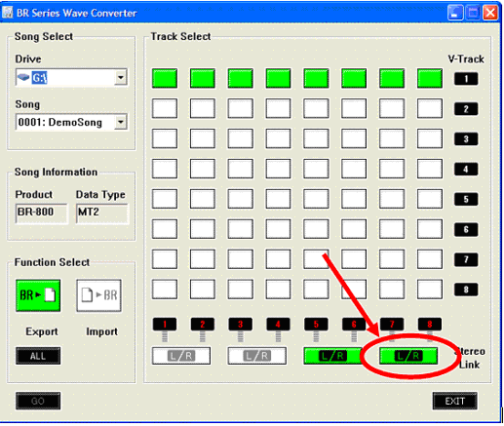Click the track 5 fader icon
Viewport: 504px width, 426px height.
tap(316, 329)
